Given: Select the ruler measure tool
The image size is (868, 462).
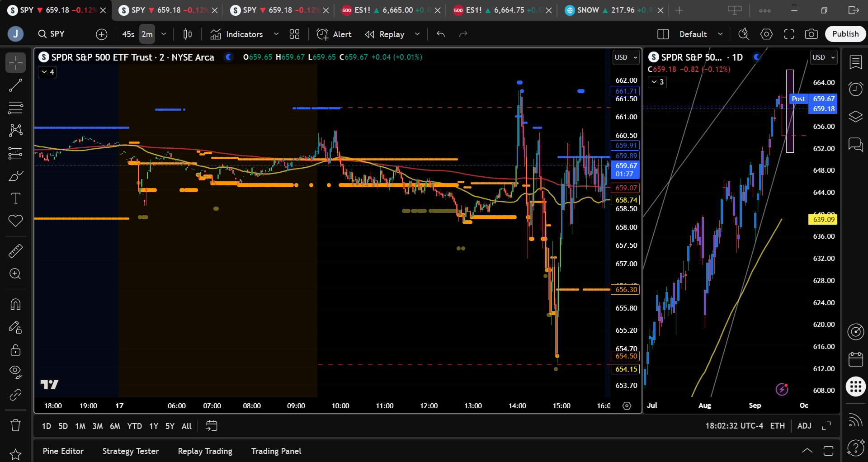Looking at the screenshot, I should (x=15, y=251).
